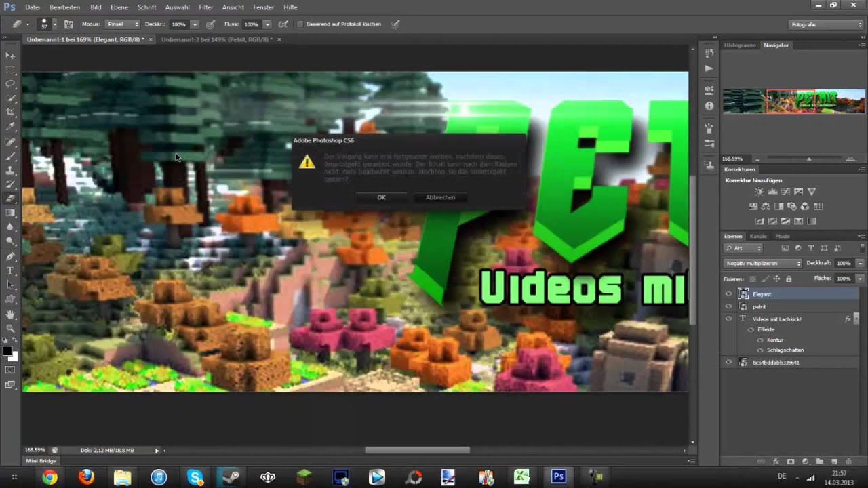Open the brush preset picker dropdown
The height and width of the screenshot is (488, 868).
tap(54, 24)
